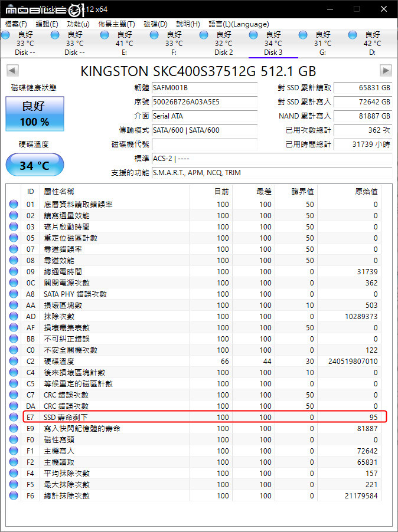Click status orb for attribute BB

14,339
